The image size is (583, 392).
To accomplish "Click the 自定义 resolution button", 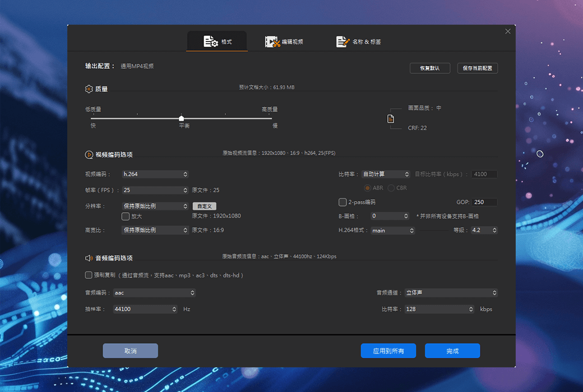I will coord(205,206).
